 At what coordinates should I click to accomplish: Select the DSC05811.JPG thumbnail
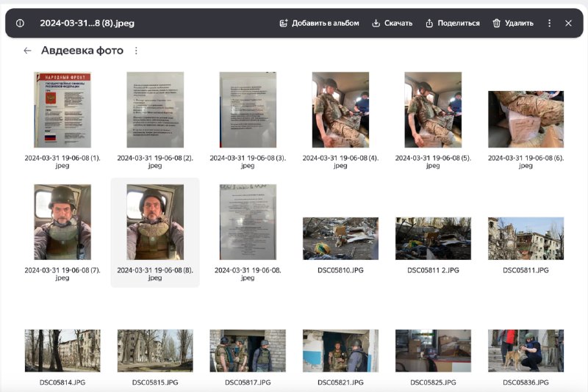(526, 239)
